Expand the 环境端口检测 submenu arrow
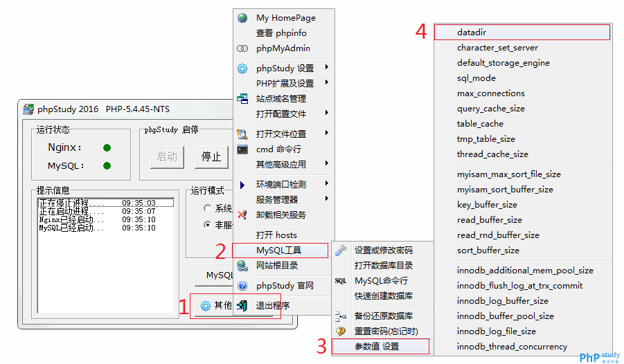The height and width of the screenshot is (364, 624). coord(327,183)
